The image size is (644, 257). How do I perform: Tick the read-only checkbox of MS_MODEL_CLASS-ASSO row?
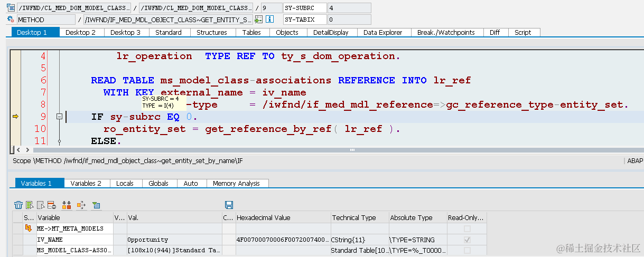[466, 250]
